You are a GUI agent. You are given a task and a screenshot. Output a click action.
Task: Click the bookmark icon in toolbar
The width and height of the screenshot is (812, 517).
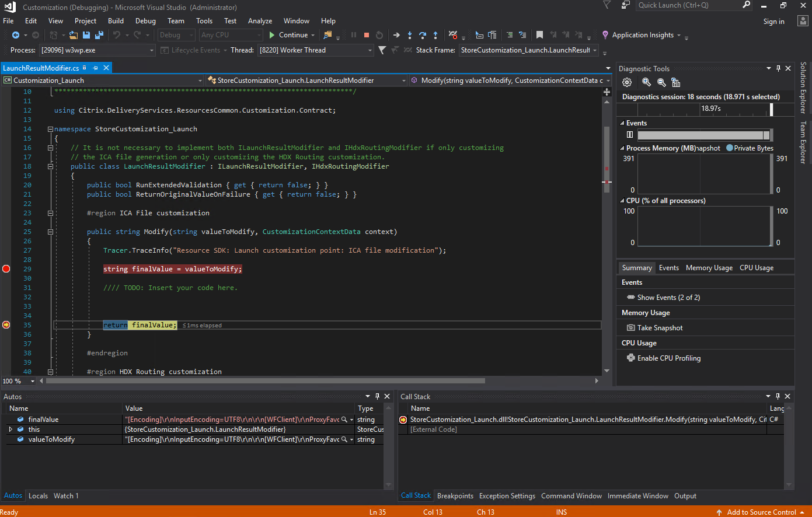pyautogui.click(x=539, y=35)
